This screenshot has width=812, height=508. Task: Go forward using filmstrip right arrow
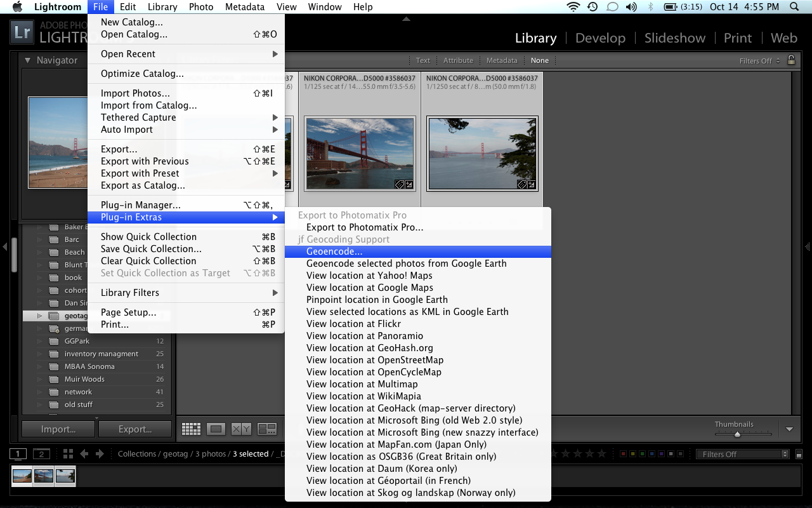click(x=100, y=454)
